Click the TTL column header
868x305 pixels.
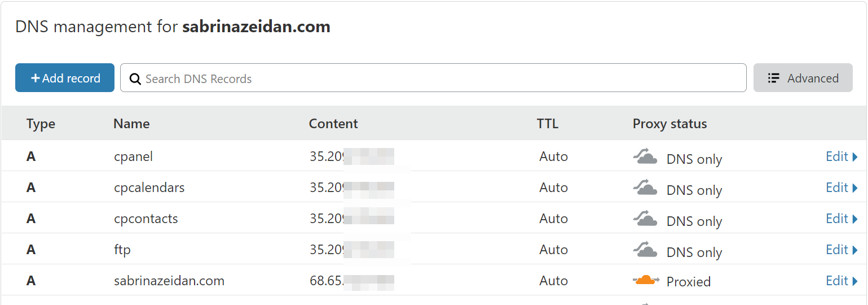click(x=548, y=124)
